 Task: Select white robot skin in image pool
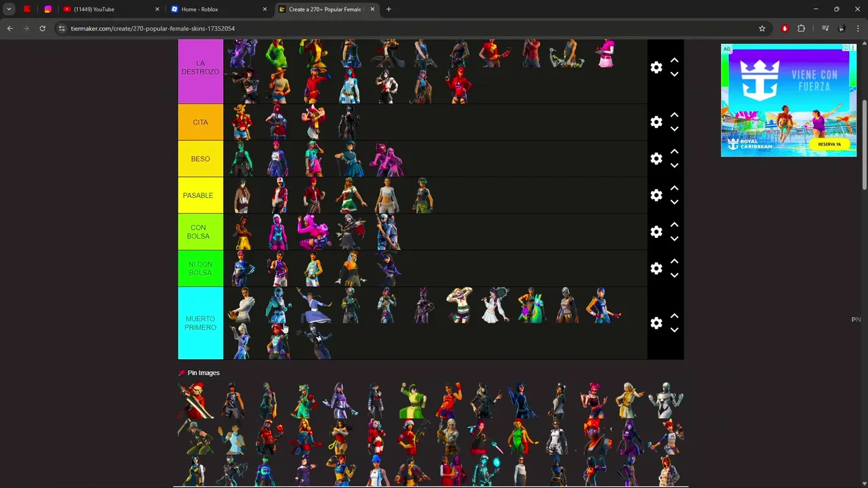(x=666, y=400)
